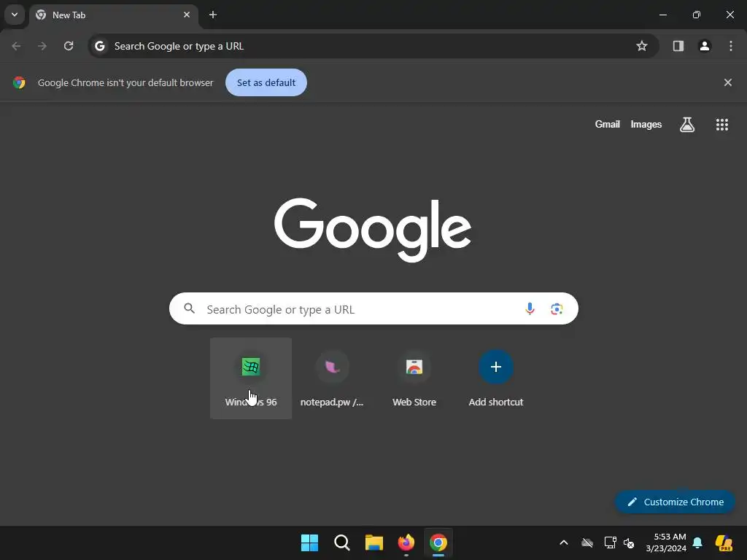Open Customize Chrome panel

tap(675, 502)
